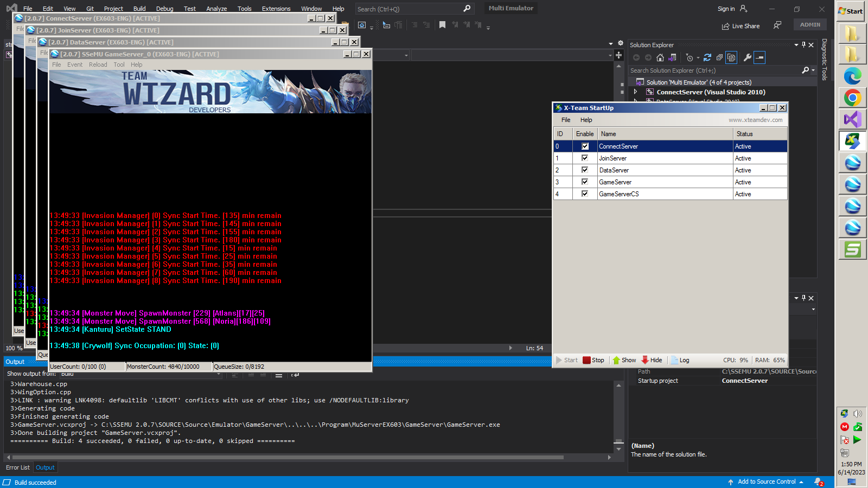
Task: Open the editor member navigation combo box
Action: 512,55
